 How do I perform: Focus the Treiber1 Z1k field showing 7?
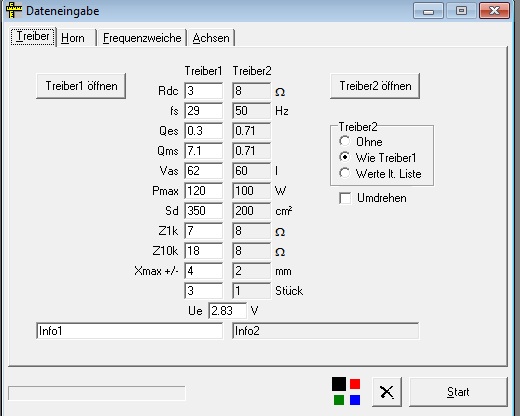[203, 231]
